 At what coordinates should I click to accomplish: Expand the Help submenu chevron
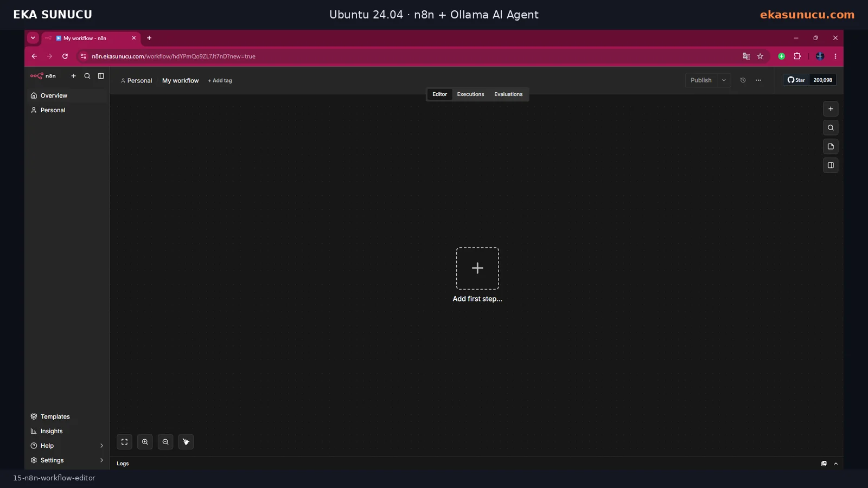coord(101,446)
